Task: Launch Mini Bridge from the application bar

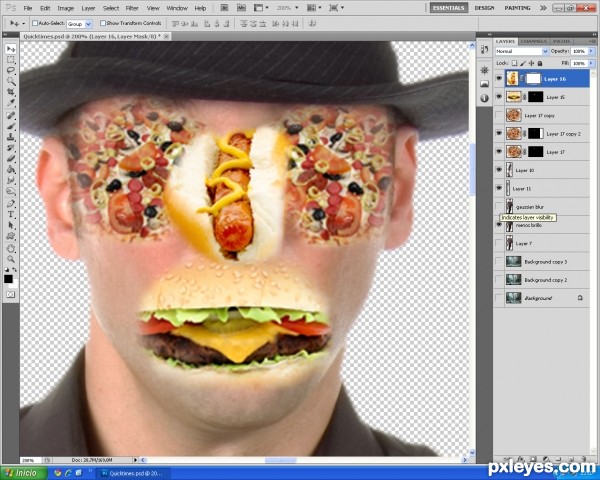Action: (x=241, y=8)
